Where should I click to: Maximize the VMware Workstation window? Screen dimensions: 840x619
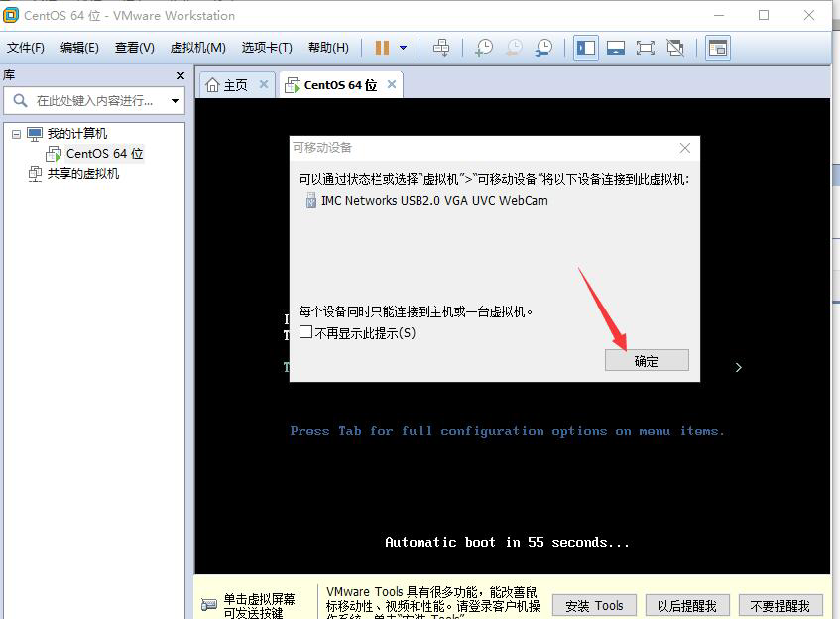pos(764,15)
